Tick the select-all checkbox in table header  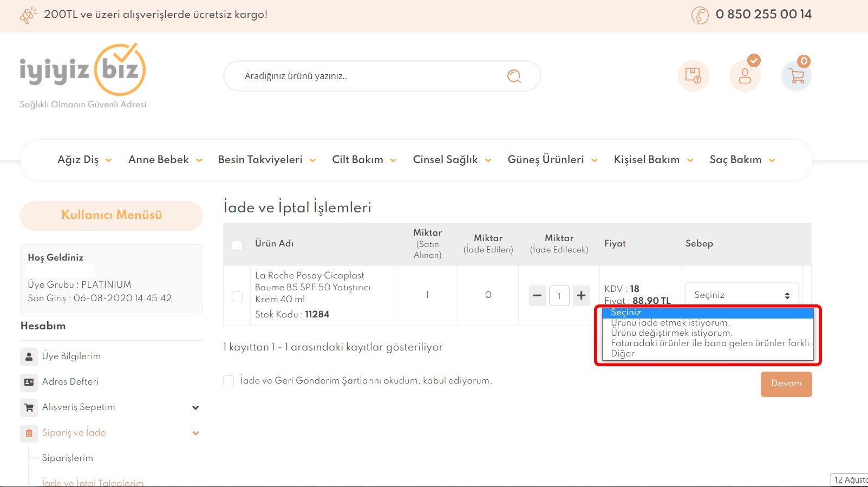tap(237, 245)
